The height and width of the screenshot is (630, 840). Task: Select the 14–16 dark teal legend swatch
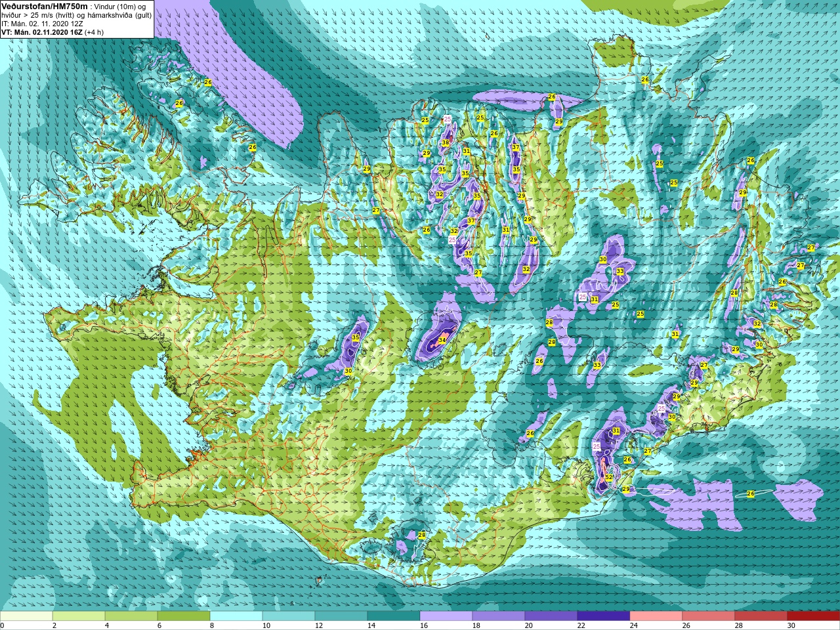pyautogui.click(x=394, y=616)
